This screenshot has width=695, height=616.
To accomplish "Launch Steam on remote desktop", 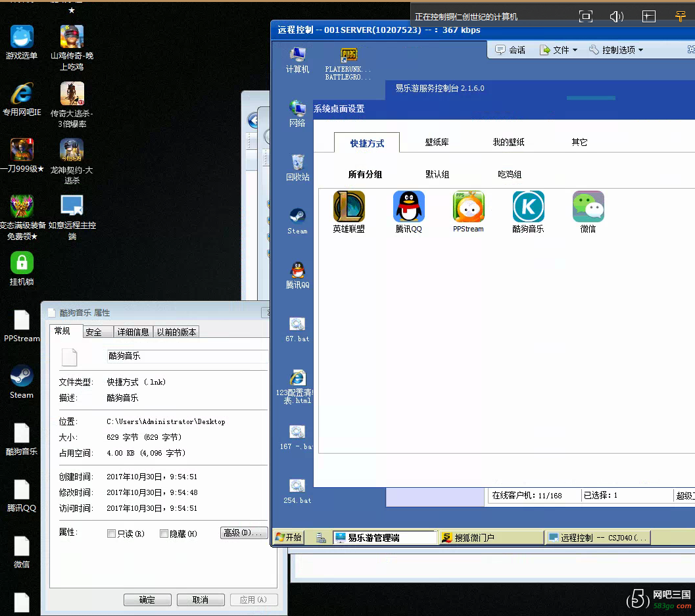I will click(x=297, y=221).
